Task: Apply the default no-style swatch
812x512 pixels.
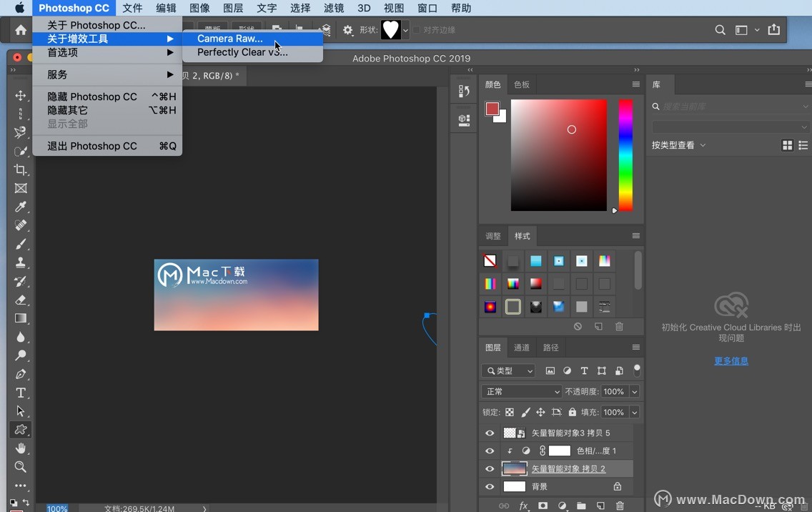Action: pyautogui.click(x=490, y=261)
